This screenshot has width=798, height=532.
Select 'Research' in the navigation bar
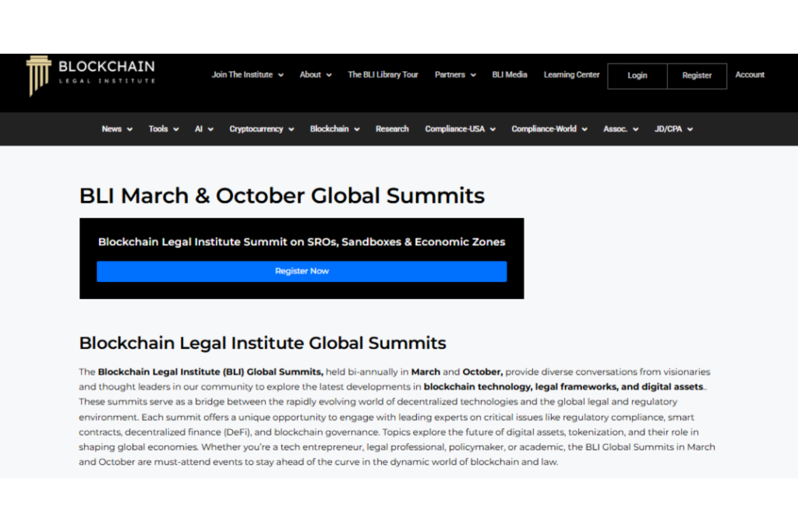[392, 129]
